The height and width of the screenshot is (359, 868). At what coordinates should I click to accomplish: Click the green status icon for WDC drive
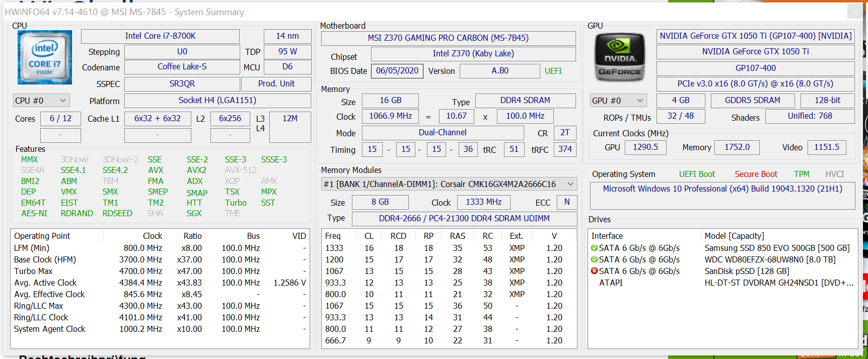pyautogui.click(x=594, y=259)
